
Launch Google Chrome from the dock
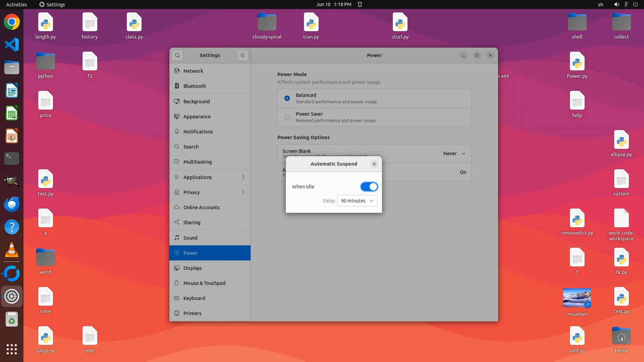pos(12,22)
